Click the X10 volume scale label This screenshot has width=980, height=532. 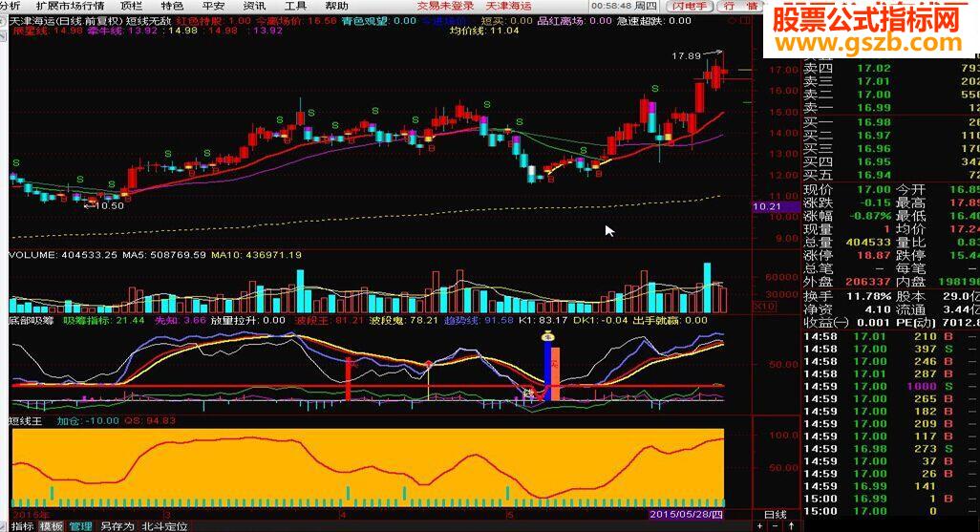pyautogui.click(x=764, y=307)
